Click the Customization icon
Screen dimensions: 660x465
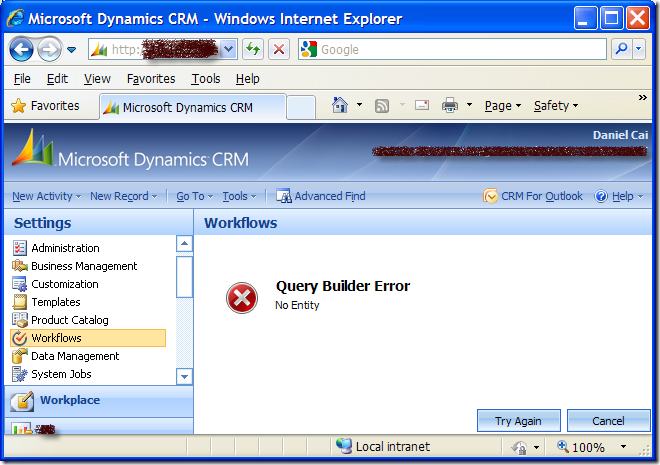(19, 284)
